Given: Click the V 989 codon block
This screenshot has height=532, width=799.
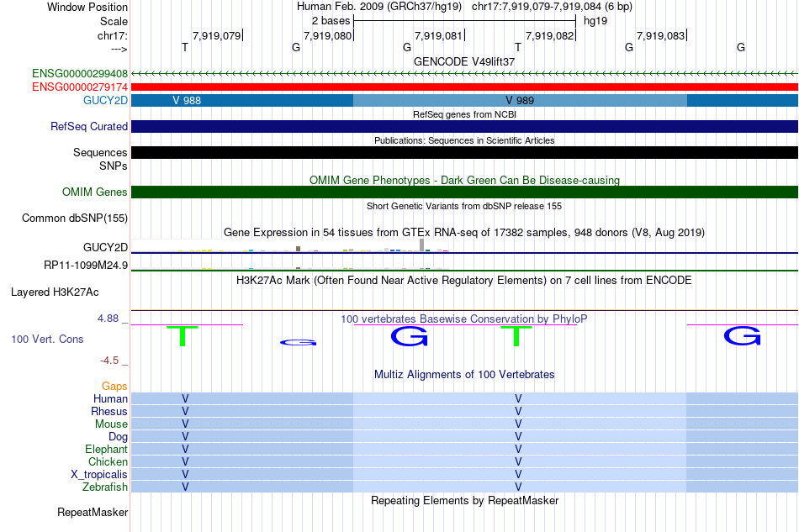Looking at the screenshot, I should click(x=520, y=100).
